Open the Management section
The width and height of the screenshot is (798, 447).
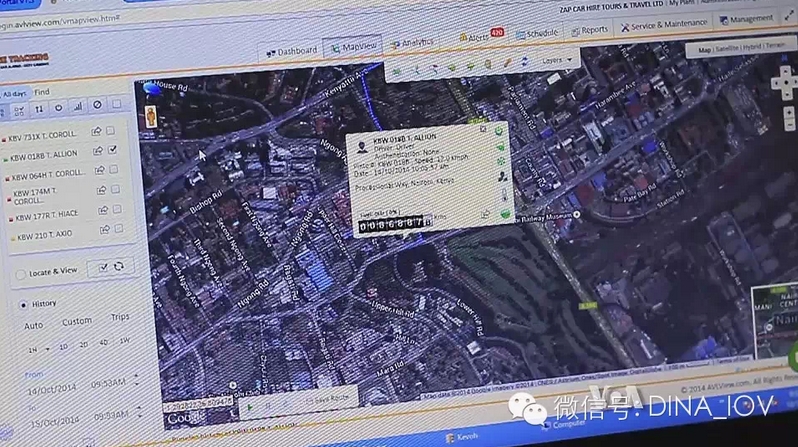746,19
